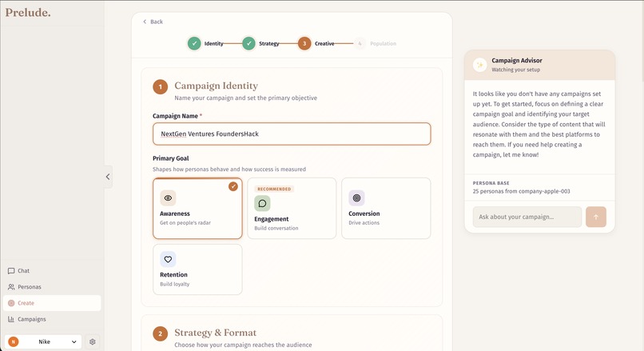Click '25 personas from company-apple-003' text
Viewport: 644px width, 351px height.
[521, 191]
